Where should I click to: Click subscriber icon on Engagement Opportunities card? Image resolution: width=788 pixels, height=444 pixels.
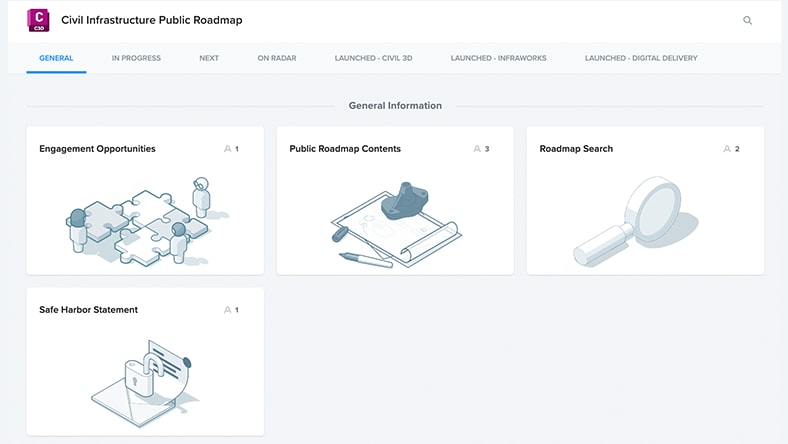click(228, 149)
